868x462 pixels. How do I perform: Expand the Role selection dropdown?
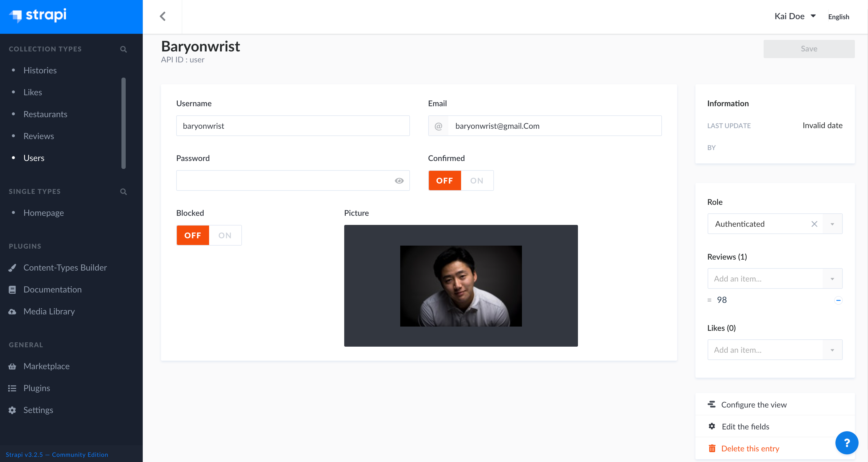click(x=832, y=224)
